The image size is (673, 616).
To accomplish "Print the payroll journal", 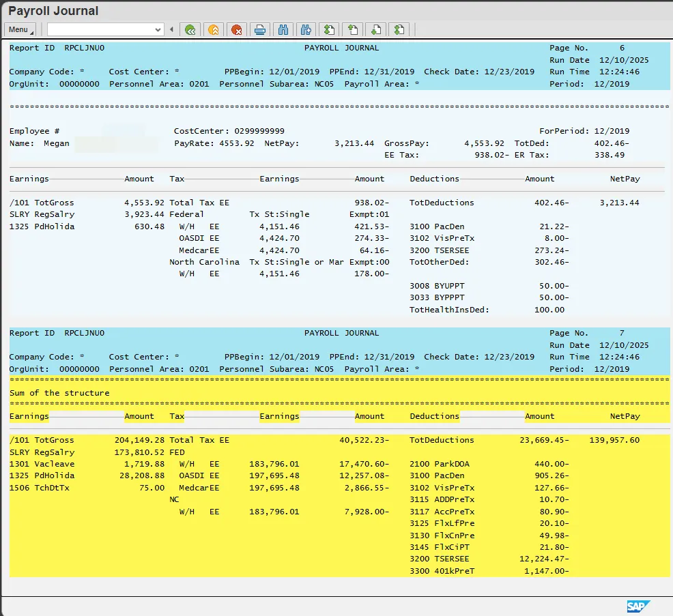I will click(x=259, y=29).
